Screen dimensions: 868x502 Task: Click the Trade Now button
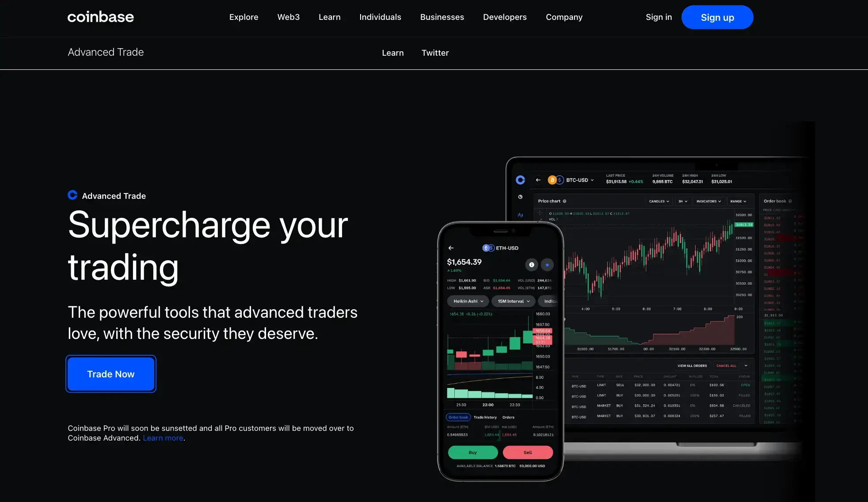coord(110,373)
